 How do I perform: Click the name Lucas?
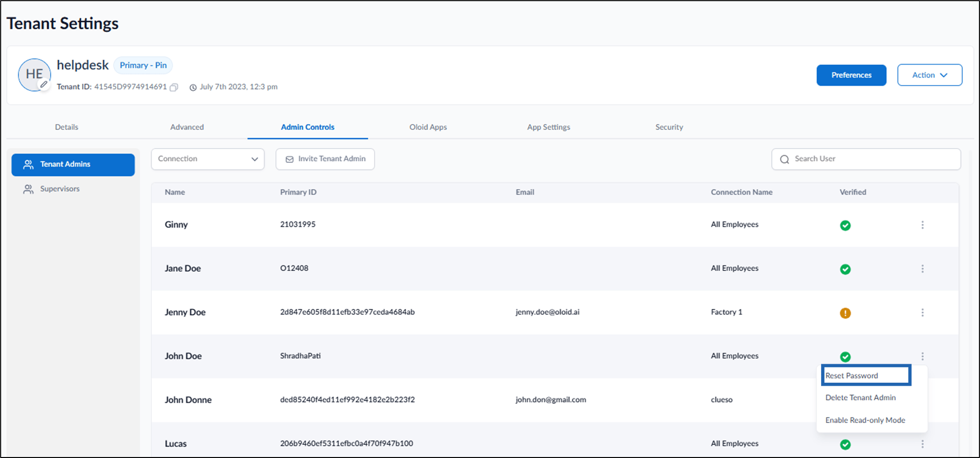(176, 444)
